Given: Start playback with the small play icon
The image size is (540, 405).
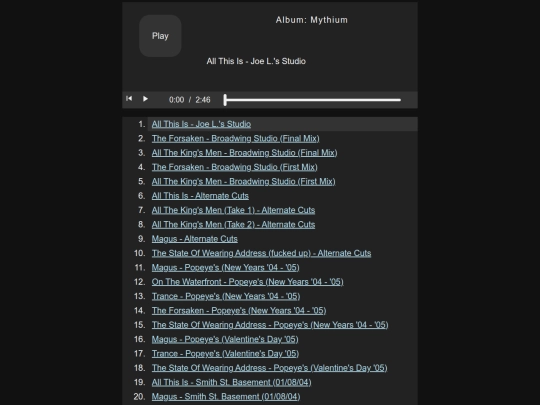Looking at the screenshot, I should (x=145, y=99).
